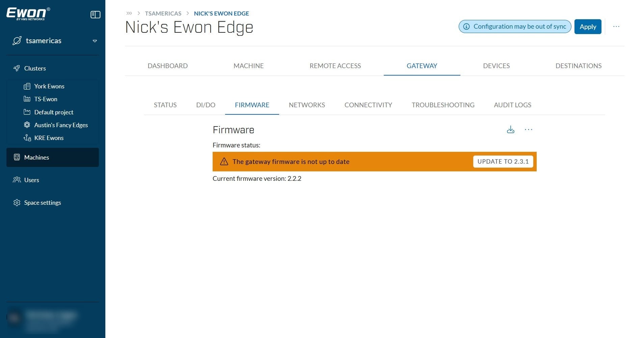The height and width of the screenshot is (338, 644).
Task: Click the Ewon logo
Action: point(28,14)
